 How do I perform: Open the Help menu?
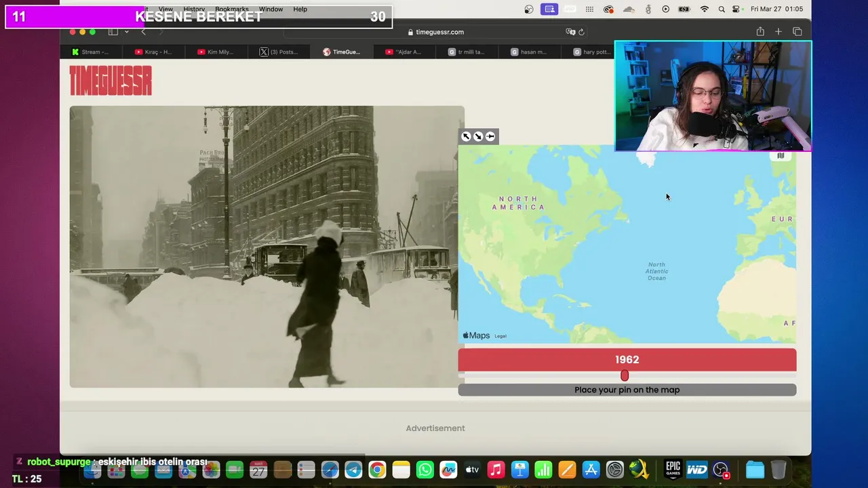pos(300,9)
